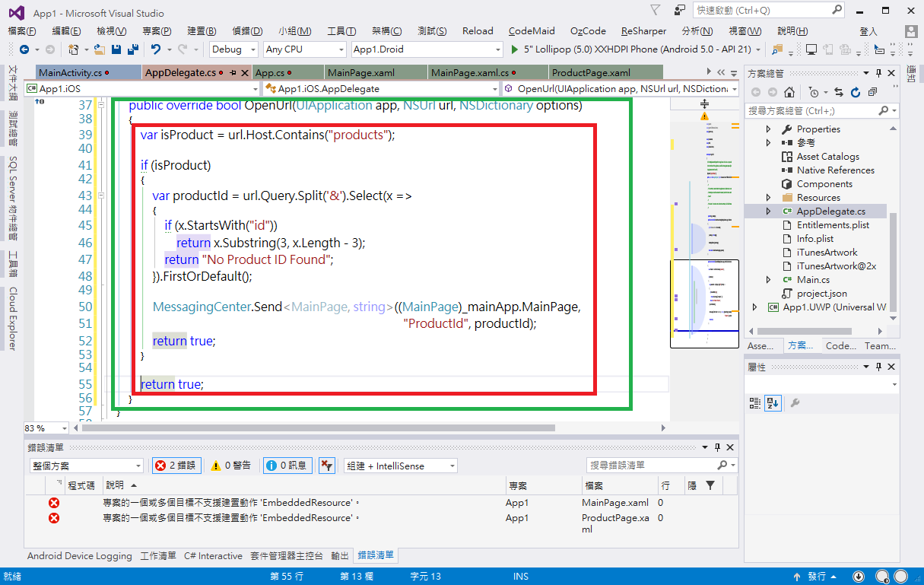Toggle the 0 messages filter button
924x585 pixels.
coord(287,466)
